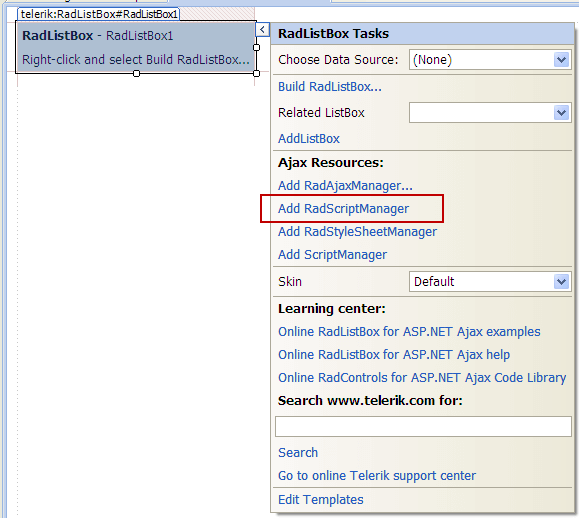
Task: Click the Learning center: heading text
Action: [332, 309]
